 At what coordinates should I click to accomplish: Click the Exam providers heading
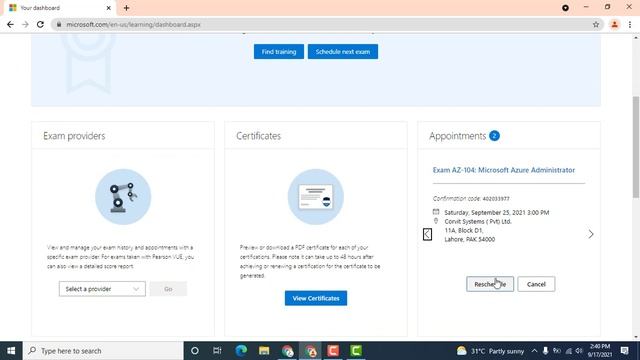(74, 136)
